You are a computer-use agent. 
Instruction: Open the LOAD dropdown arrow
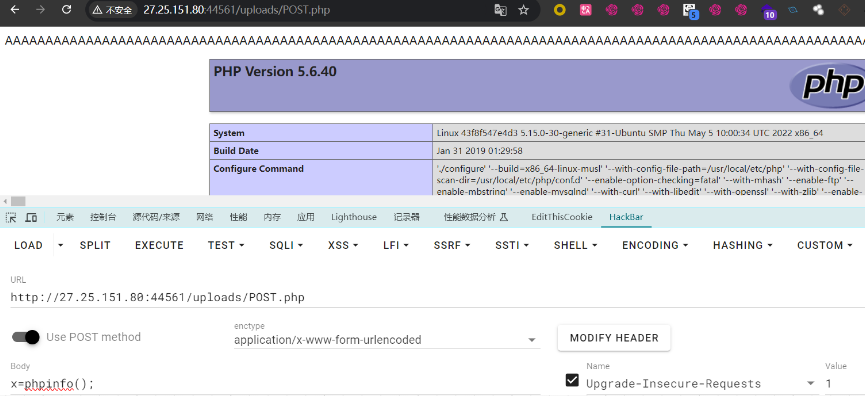(x=61, y=245)
